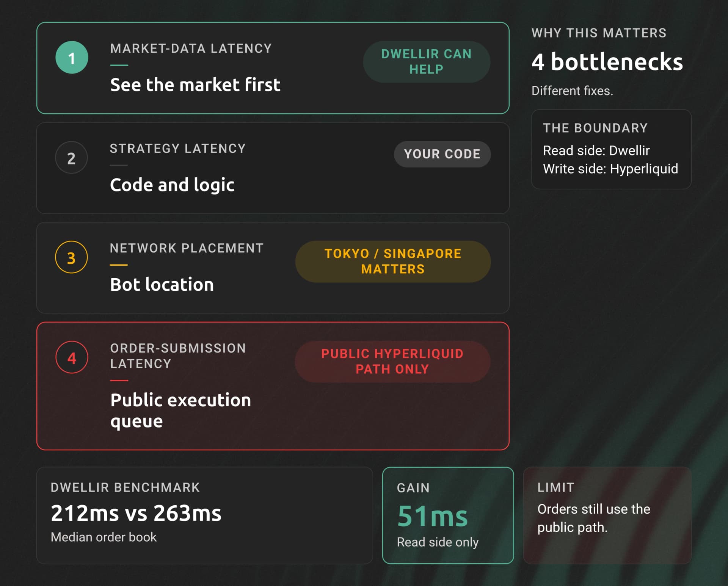
Task: Click the "Read side only" caption
Action: [x=438, y=542]
